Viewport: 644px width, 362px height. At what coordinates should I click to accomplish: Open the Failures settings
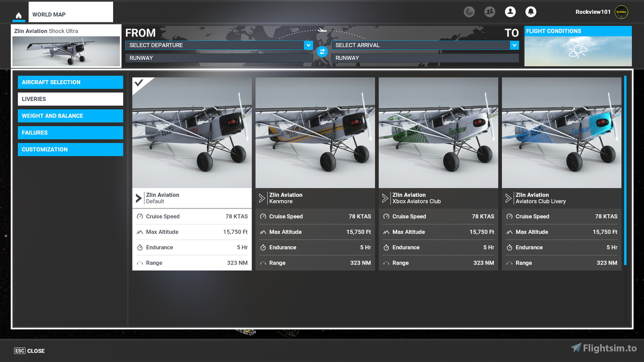point(70,132)
